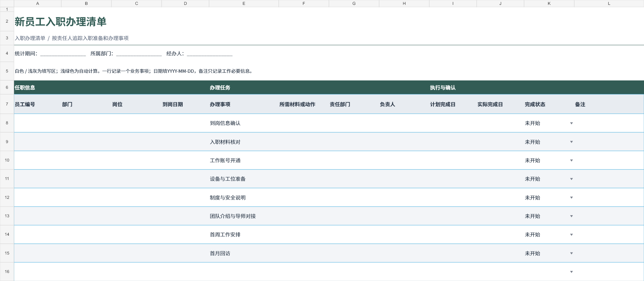This screenshot has height=281, width=644.
Task: Select row 16 header
Action: (7, 272)
